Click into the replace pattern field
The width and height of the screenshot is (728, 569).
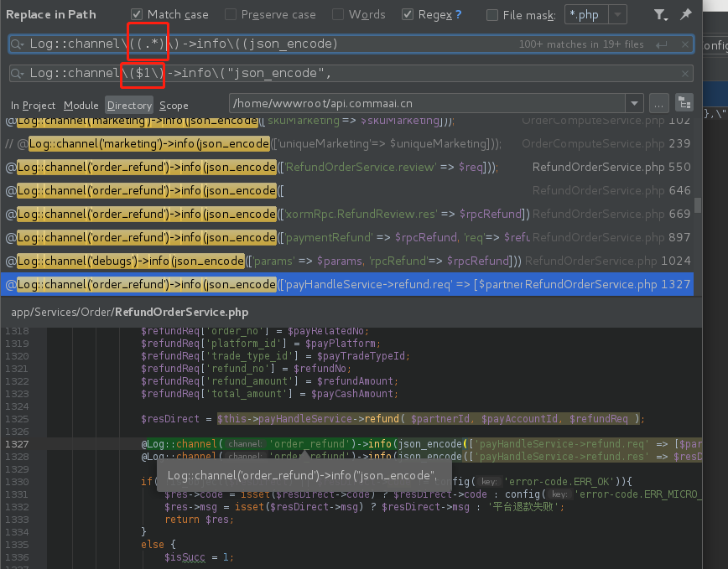click(351, 73)
